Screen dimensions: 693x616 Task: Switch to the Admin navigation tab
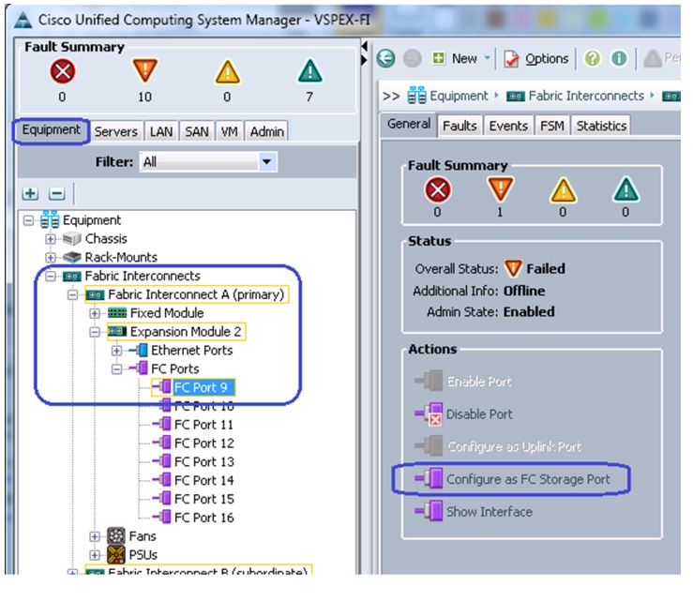pos(267,131)
